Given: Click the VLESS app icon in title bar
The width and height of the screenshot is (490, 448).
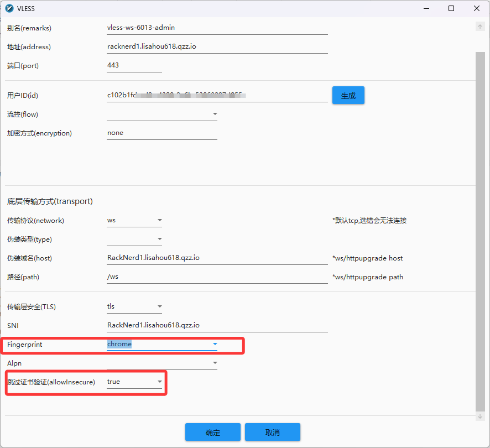Looking at the screenshot, I should click(x=9, y=8).
